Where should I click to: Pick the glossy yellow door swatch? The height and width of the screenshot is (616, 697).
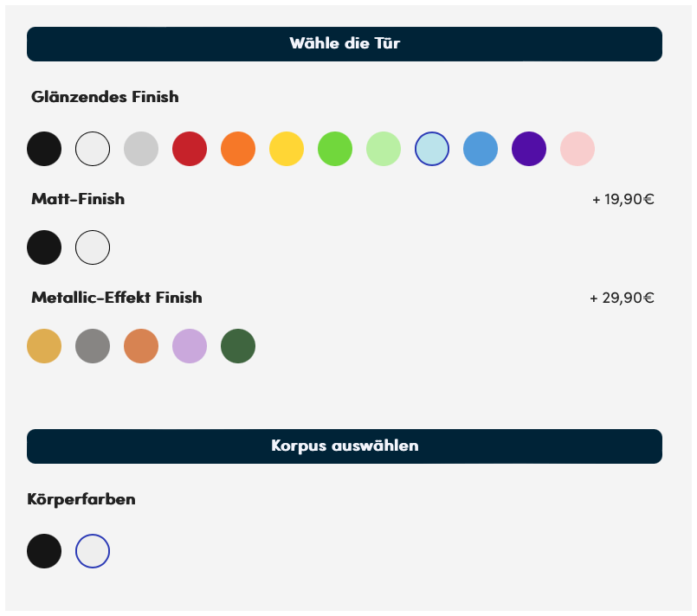click(x=287, y=149)
